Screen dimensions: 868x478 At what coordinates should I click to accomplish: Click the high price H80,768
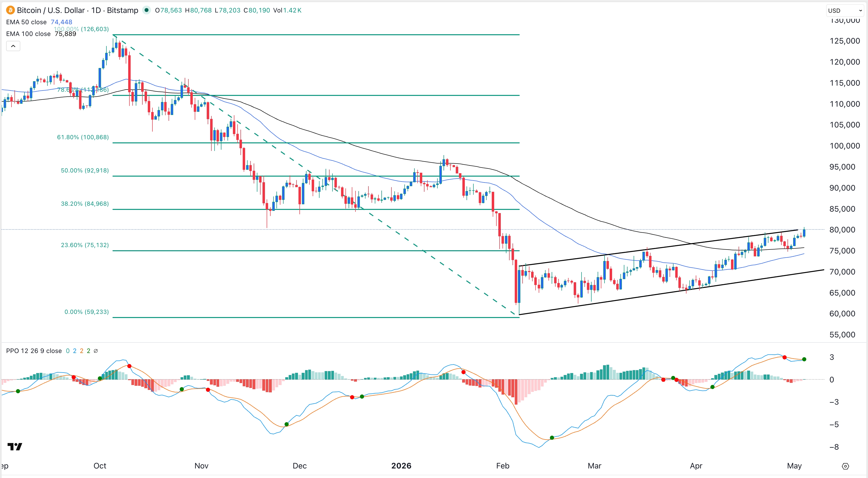198,11
